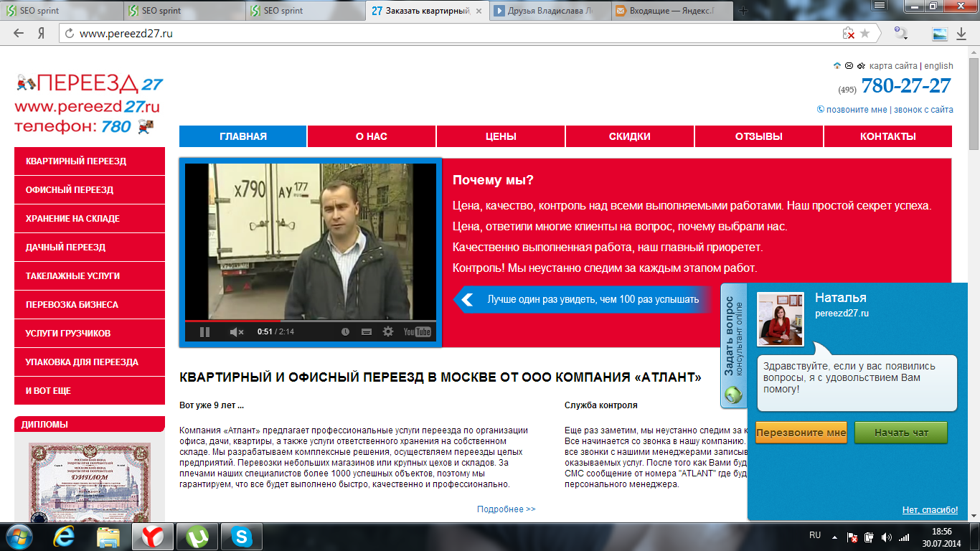Click the 'позвоните мне' link

click(857, 110)
